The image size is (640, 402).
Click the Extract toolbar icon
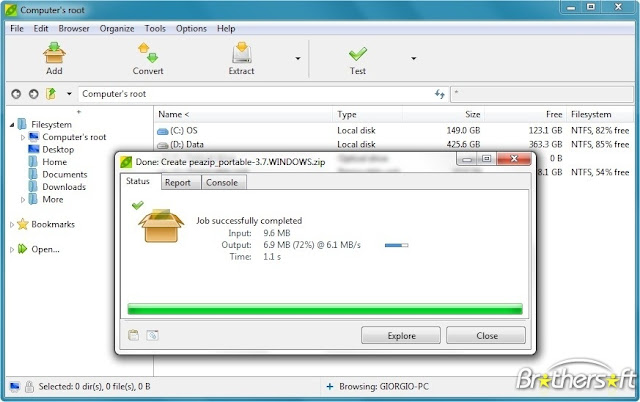[x=242, y=53]
